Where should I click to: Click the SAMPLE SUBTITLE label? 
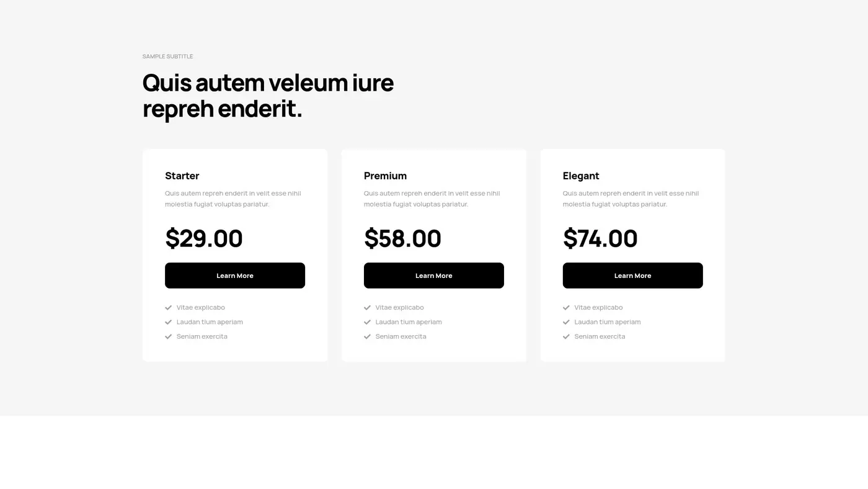(x=167, y=56)
